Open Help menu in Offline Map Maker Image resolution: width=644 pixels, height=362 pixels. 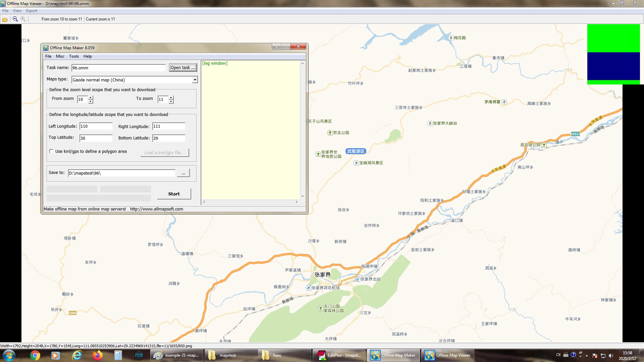[88, 56]
